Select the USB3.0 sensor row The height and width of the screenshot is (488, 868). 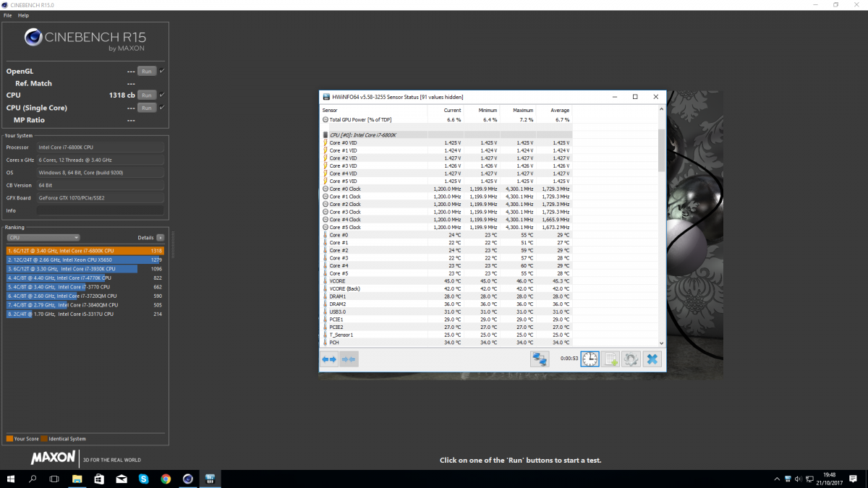click(446, 312)
